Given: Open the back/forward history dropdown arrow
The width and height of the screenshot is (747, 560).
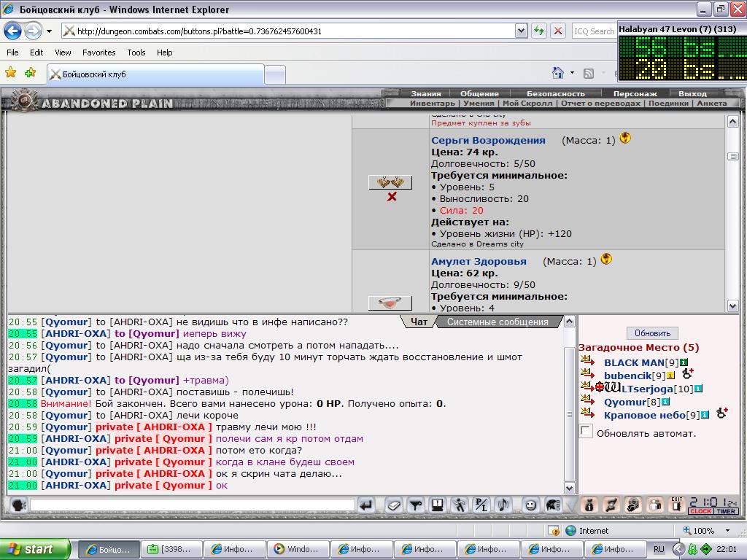Looking at the screenshot, I should pyautogui.click(x=49, y=31).
